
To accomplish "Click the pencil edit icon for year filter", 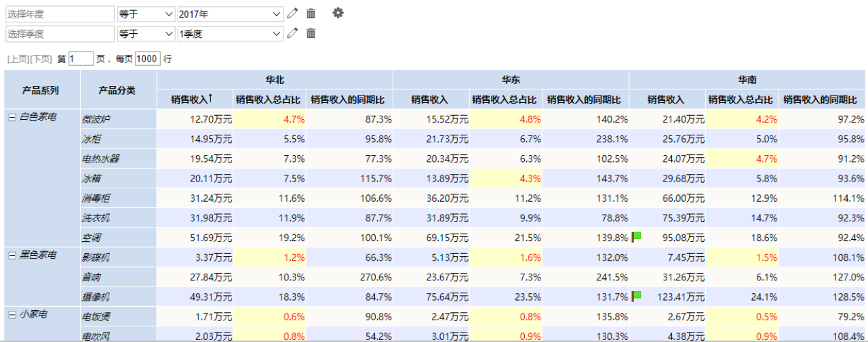I will click(292, 14).
